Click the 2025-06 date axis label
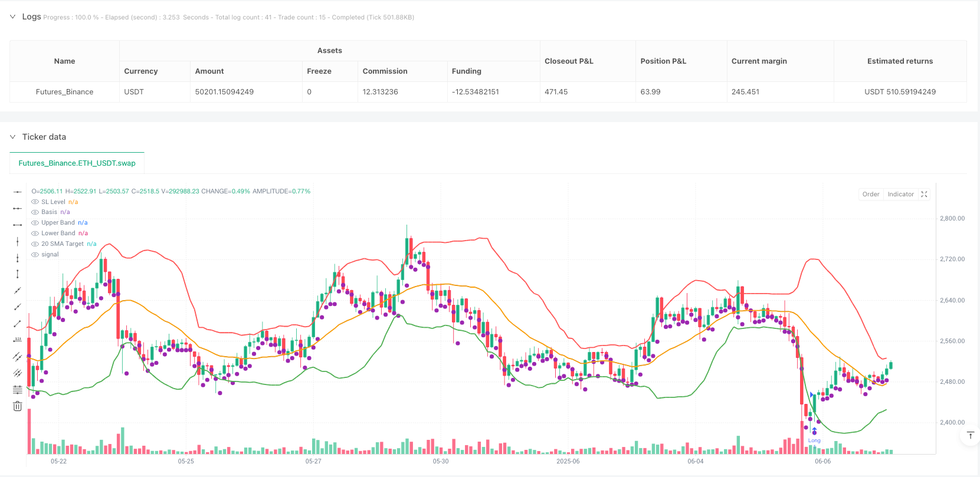 click(568, 461)
